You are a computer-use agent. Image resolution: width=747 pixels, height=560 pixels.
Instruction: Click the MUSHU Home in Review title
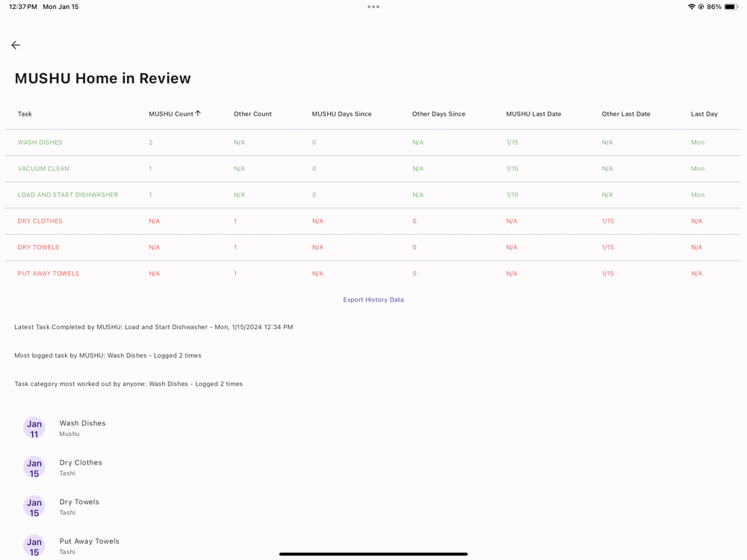coord(102,78)
